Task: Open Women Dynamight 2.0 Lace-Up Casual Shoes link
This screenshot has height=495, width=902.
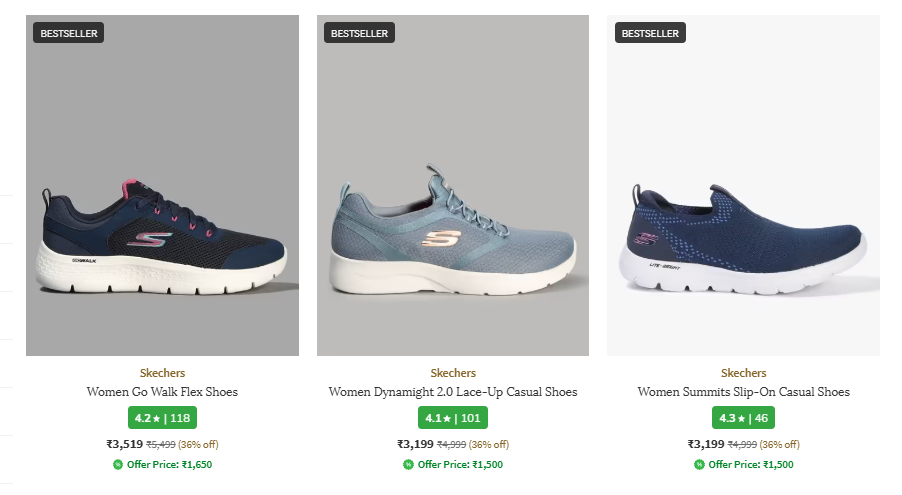Action: pos(453,392)
